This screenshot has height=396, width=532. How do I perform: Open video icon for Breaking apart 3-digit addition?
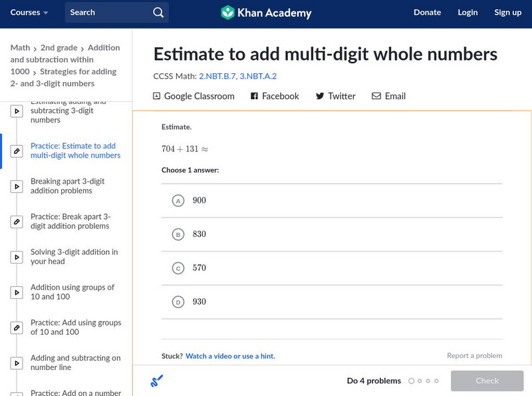(17, 186)
